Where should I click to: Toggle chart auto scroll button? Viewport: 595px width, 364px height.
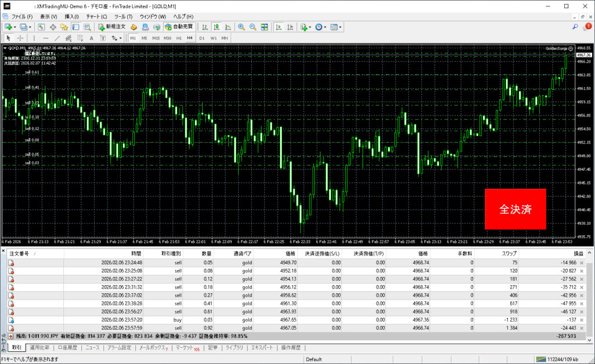(279, 27)
